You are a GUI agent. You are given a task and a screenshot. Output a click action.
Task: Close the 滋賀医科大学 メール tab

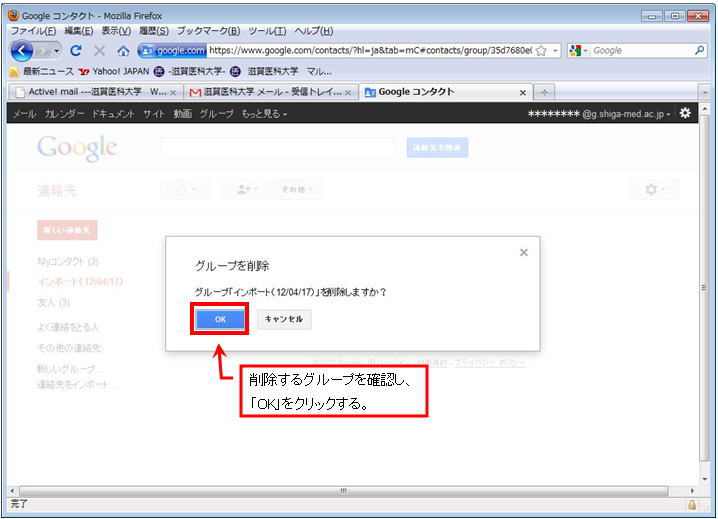348,93
